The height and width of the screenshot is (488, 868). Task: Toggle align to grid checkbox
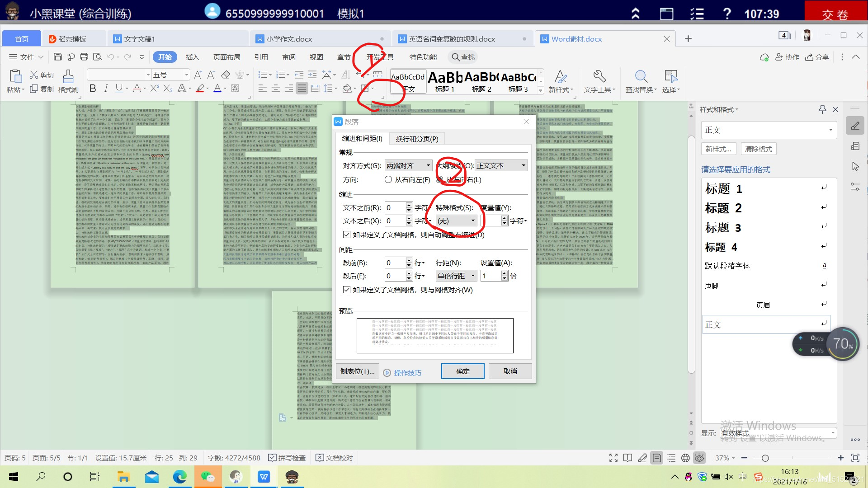[347, 290]
